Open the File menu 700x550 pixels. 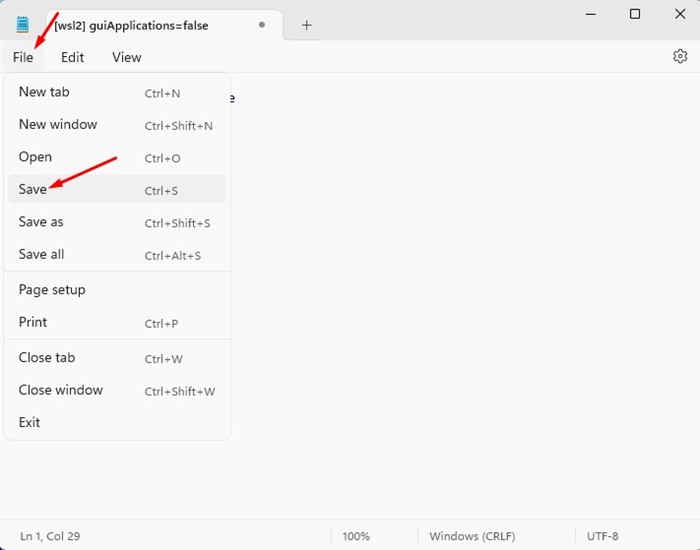click(23, 57)
